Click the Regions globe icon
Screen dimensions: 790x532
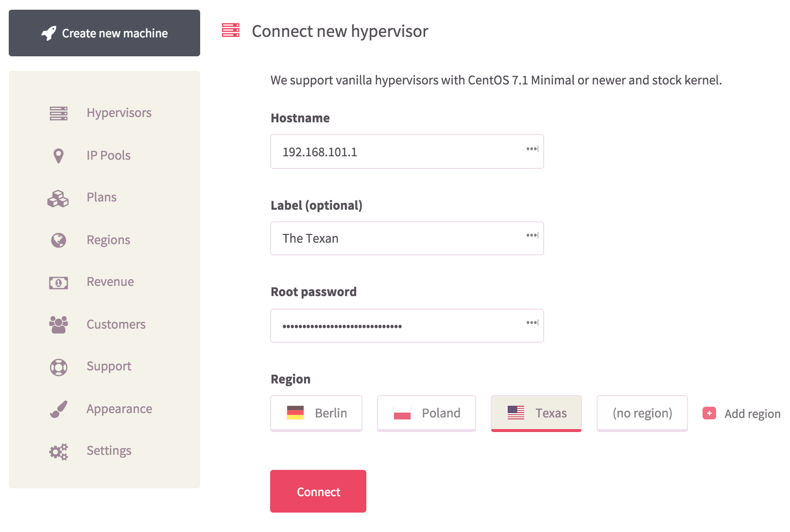(58, 240)
